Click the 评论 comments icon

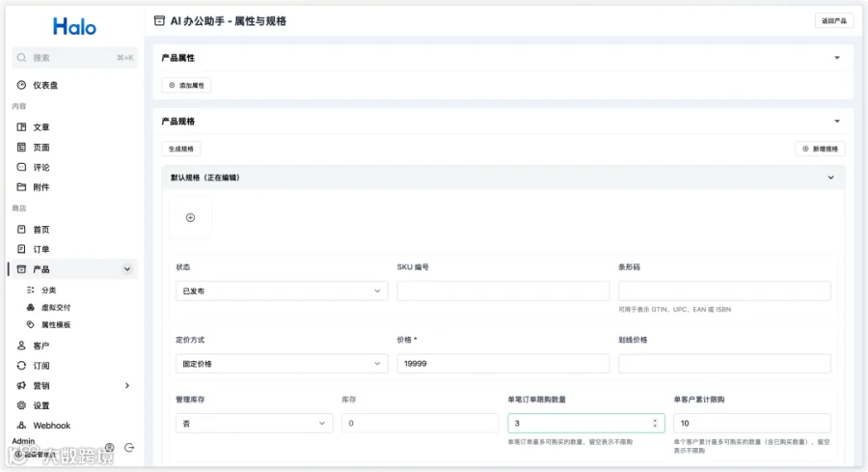[x=21, y=167]
